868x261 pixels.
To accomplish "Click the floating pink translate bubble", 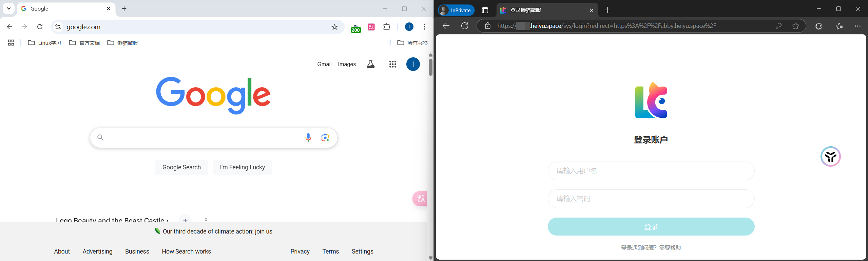I will [420, 199].
